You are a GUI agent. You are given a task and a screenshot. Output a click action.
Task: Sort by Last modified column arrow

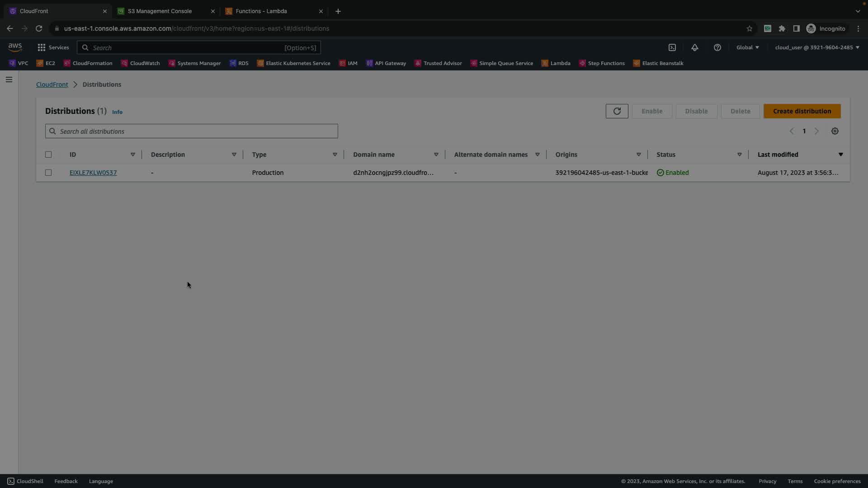[840, 155]
